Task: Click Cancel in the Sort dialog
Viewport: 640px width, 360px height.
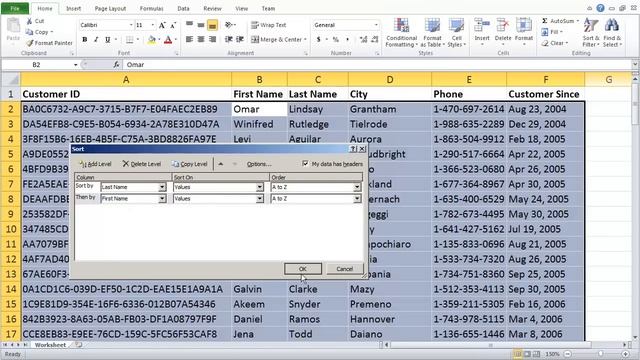Action: click(x=344, y=269)
